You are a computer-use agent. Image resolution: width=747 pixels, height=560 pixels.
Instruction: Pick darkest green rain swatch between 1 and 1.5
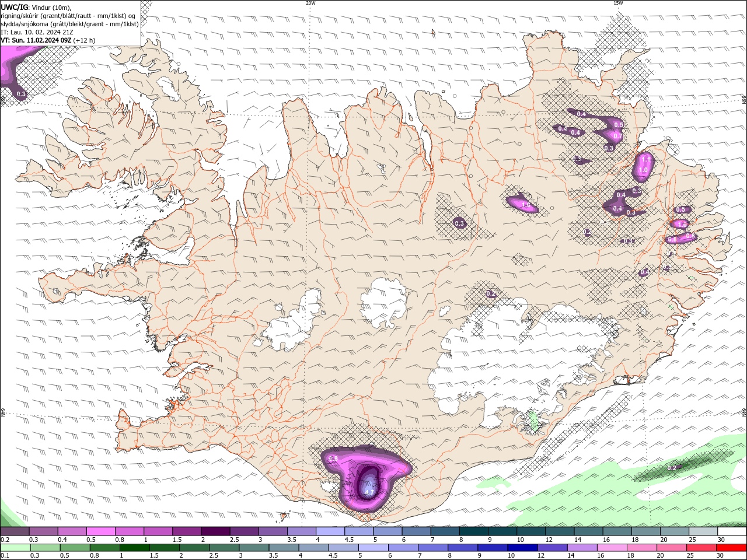(134, 548)
